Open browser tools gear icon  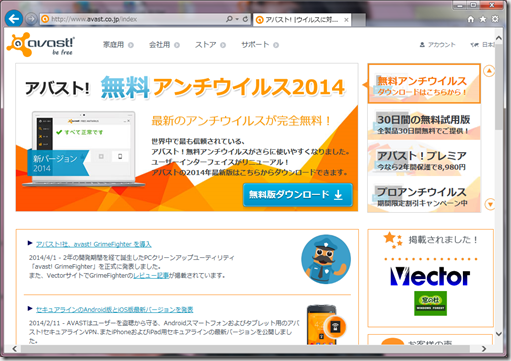(x=495, y=19)
